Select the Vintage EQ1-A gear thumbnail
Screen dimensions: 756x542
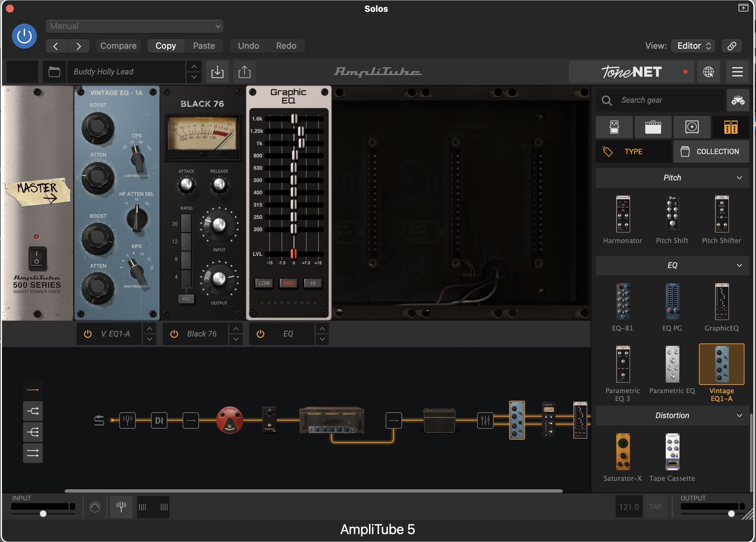(x=721, y=364)
